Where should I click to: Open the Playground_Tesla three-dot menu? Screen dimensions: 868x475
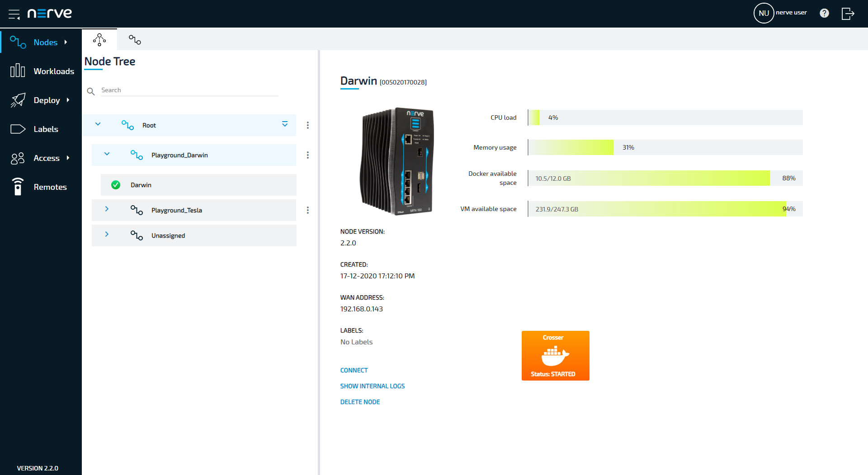tap(308, 210)
